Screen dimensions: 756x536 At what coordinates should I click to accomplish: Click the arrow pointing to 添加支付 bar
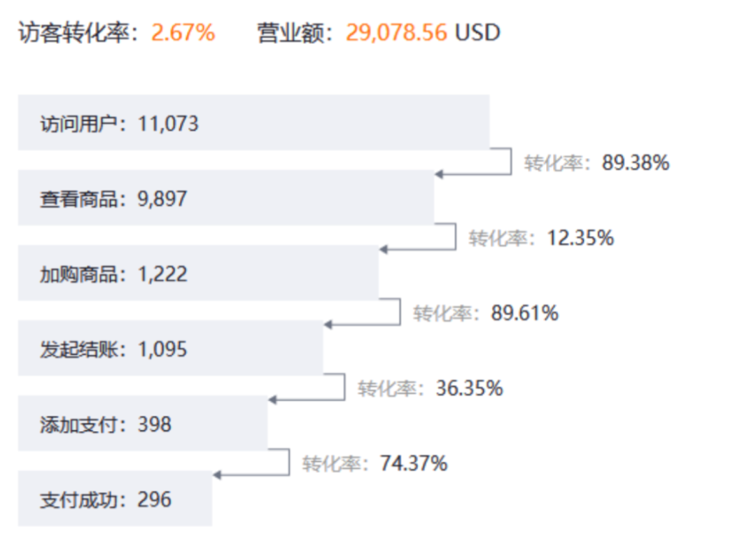pyautogui.click(x=272, y=400)
